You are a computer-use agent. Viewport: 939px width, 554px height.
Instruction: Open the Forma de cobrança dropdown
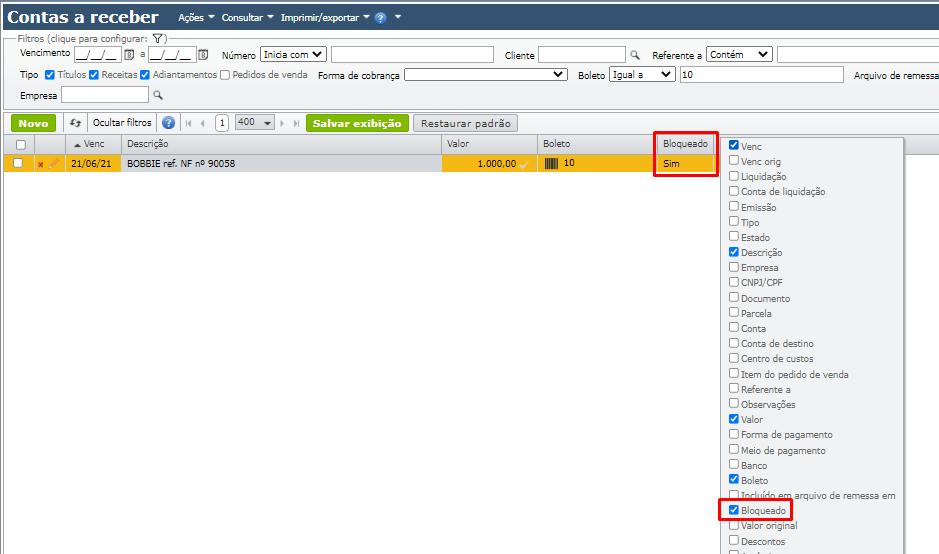click(x=486, y=75)
